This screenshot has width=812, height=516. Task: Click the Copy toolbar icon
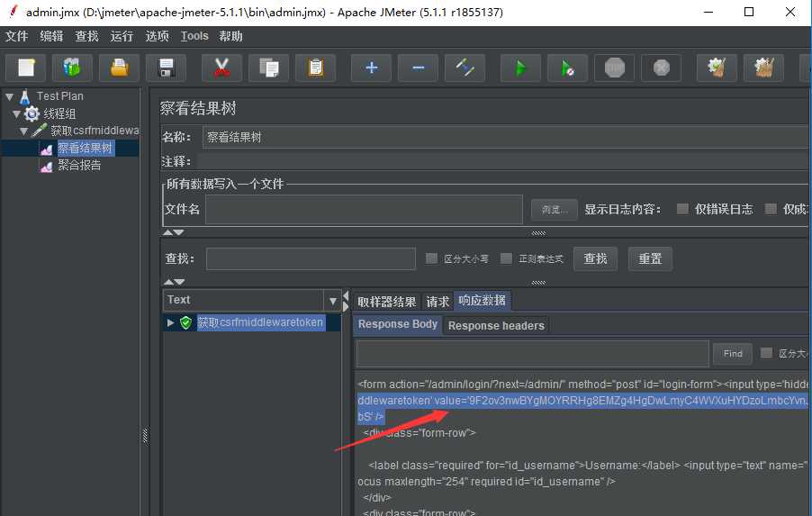tap(269, 68)
